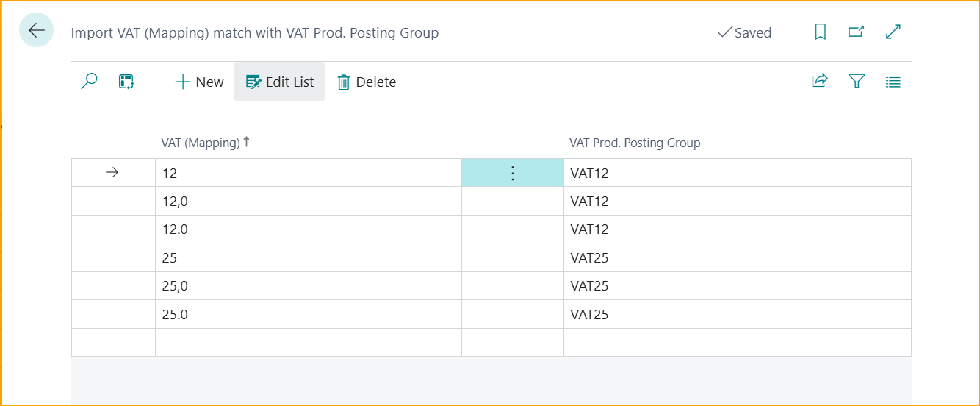Toggle Edit List mode
This screenshot has height=406, width=980.
point(280,82)
